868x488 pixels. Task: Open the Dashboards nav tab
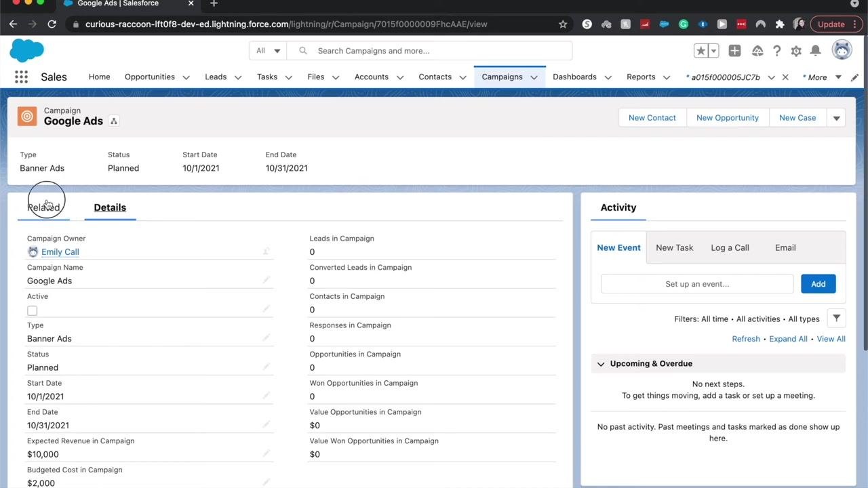[574, 77]
